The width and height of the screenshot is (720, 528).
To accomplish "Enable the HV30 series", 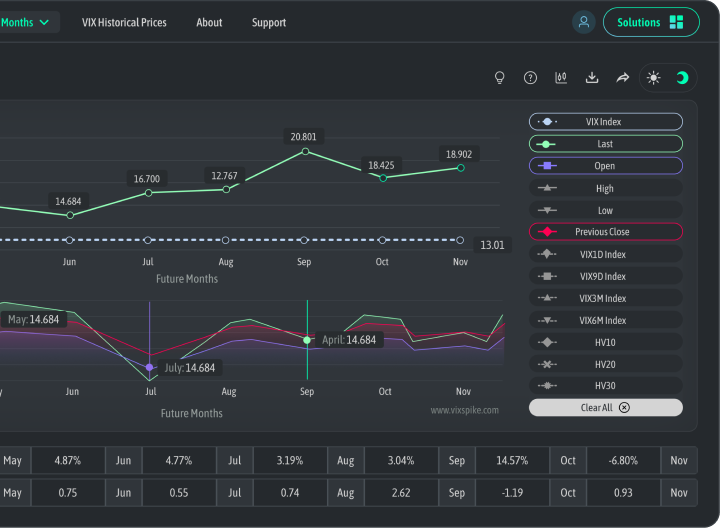I will pos(605,386).
